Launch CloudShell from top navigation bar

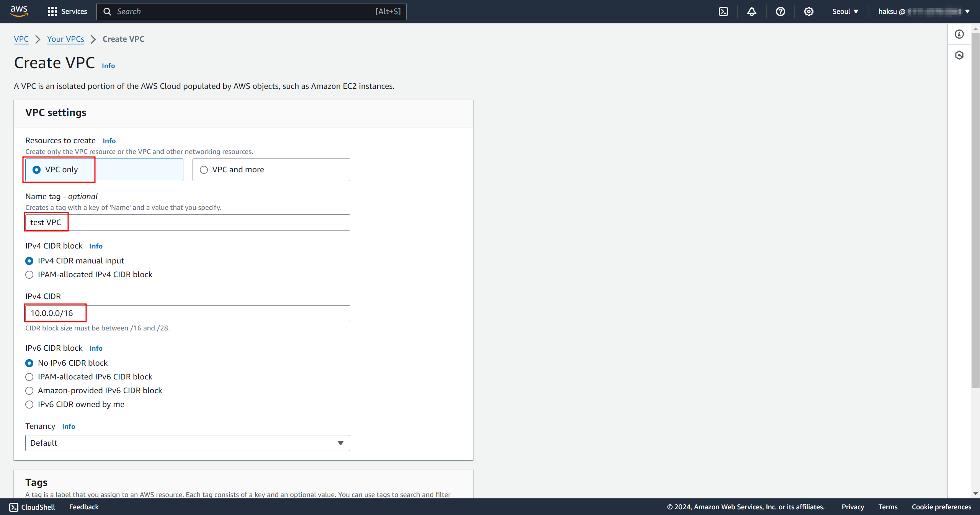coord(724,11)
